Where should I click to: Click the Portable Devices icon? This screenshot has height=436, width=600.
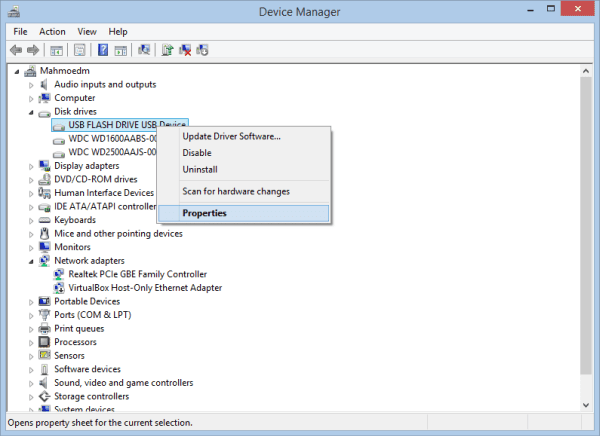[44, 301]
